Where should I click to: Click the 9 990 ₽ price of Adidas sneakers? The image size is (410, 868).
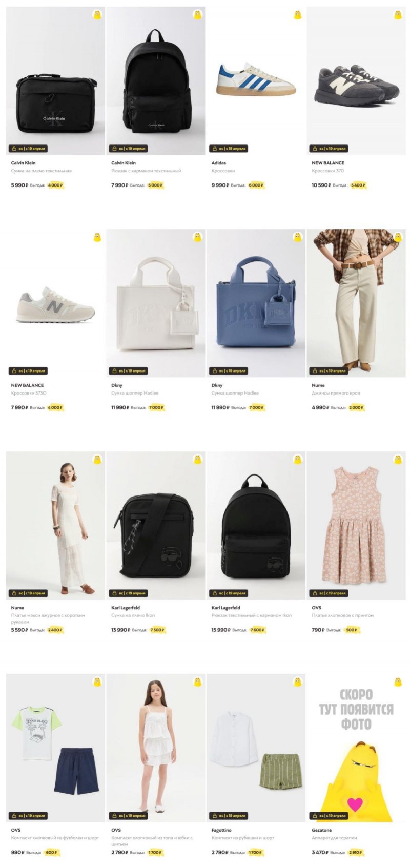pos(220,185)
